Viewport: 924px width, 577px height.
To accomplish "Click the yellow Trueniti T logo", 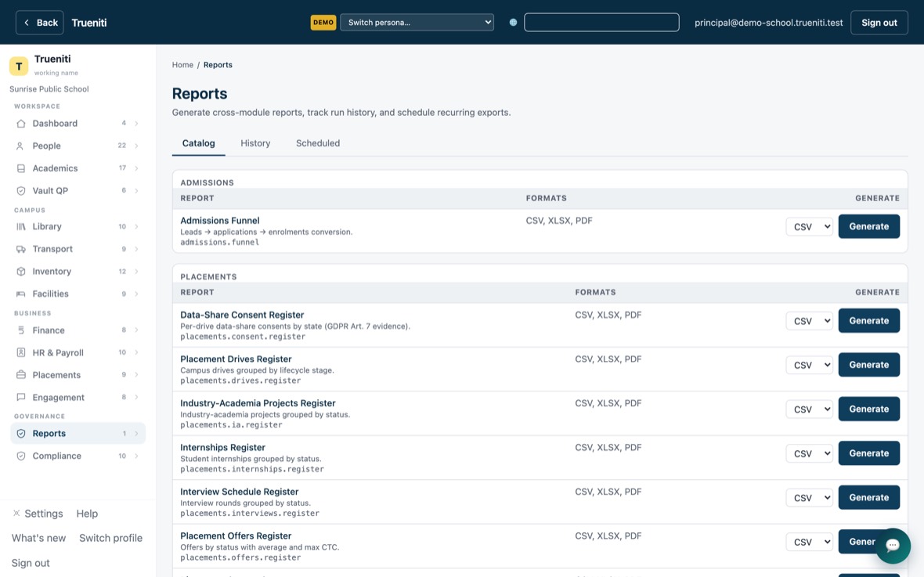I will click(x=19, y=66).
